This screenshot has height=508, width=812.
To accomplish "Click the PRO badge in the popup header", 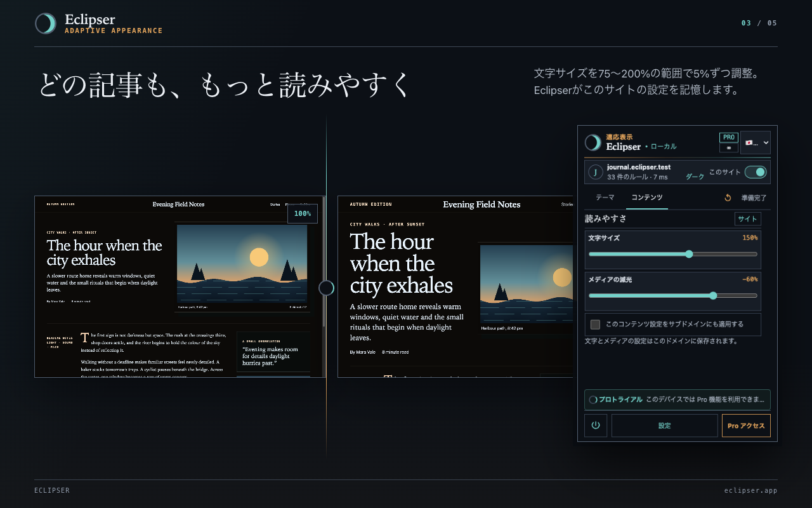I will (x=729, y=137).
